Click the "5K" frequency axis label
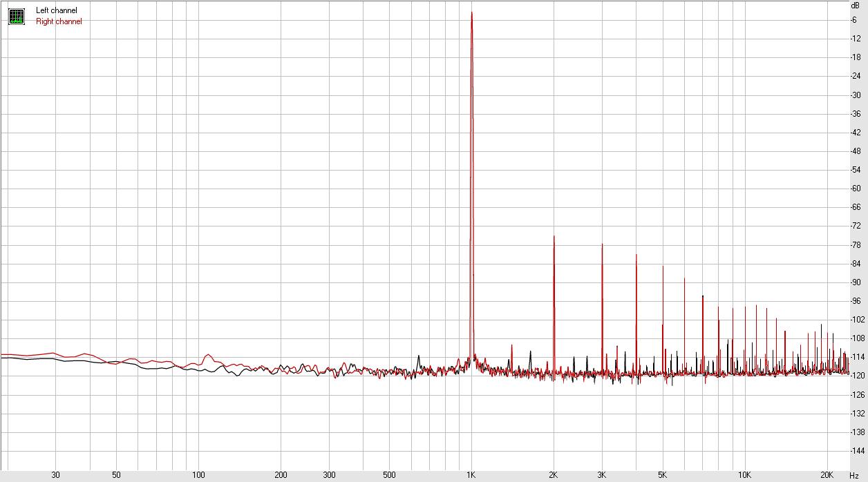The image size is (868, 482). point(663,475)
